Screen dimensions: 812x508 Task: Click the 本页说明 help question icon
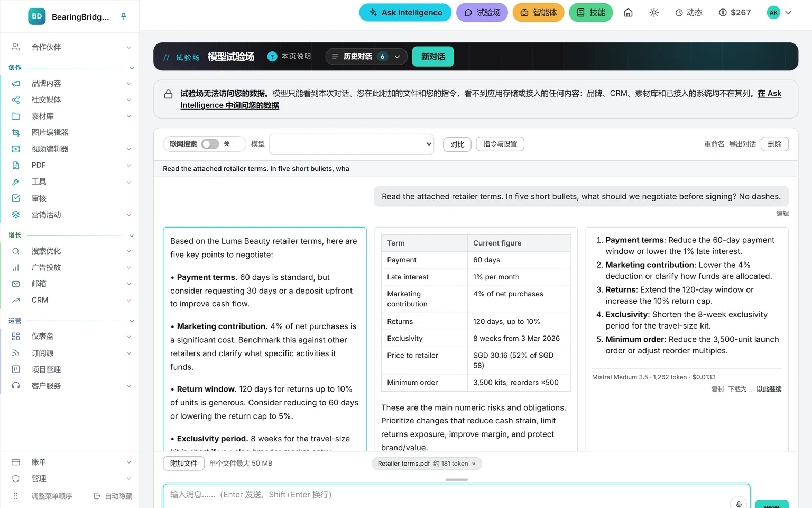[272, 57]
